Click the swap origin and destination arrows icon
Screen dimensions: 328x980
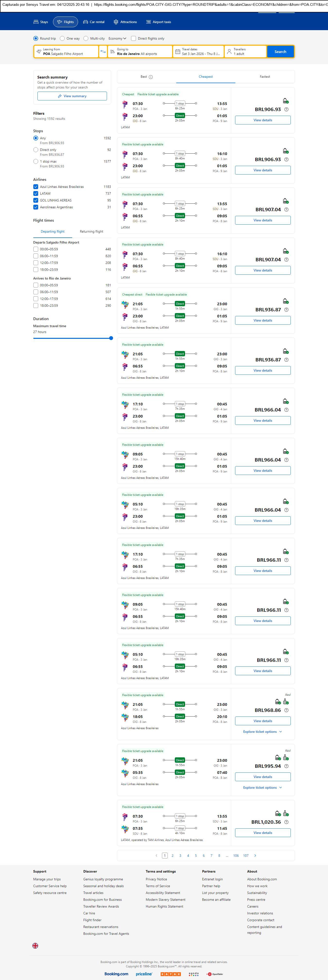[103, 52]
